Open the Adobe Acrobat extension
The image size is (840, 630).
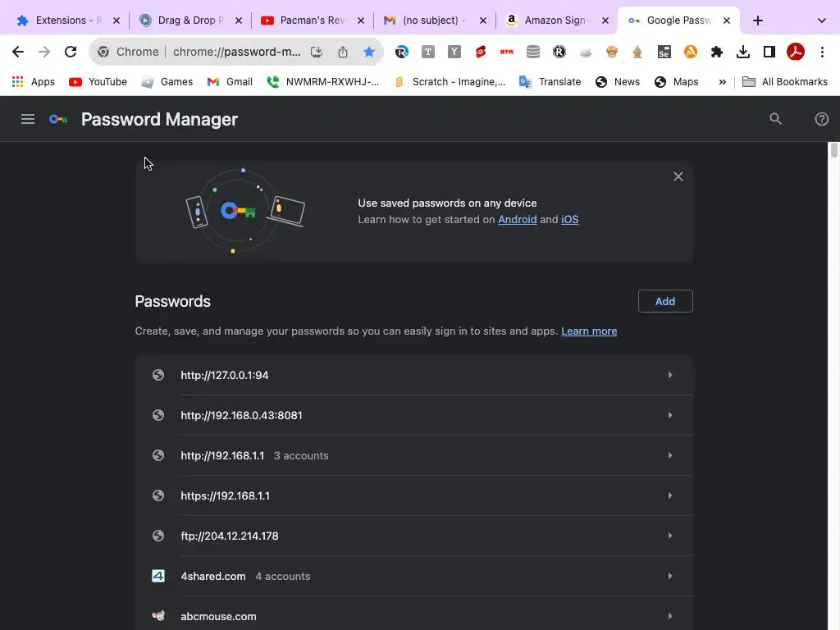click(795, 52)
